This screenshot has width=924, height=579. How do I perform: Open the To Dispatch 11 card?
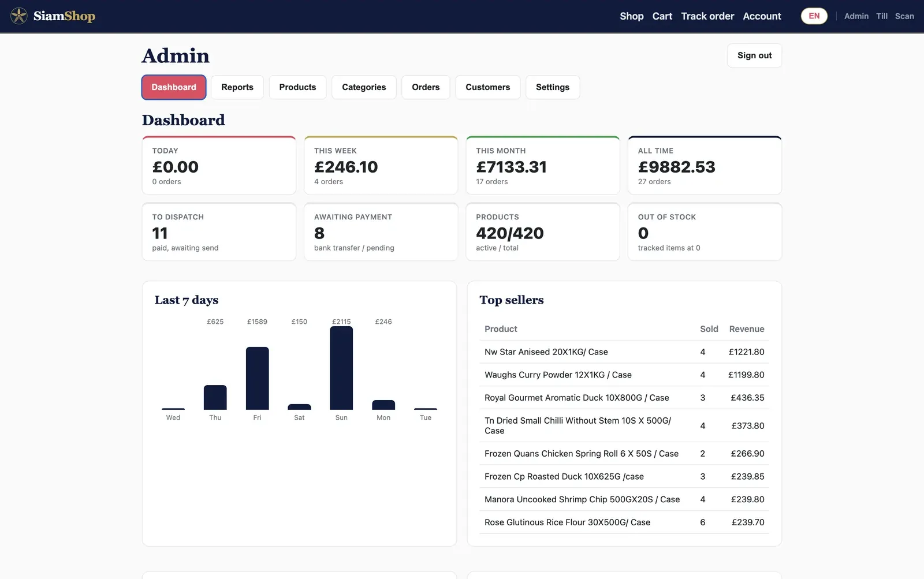(x=219, y=231)
